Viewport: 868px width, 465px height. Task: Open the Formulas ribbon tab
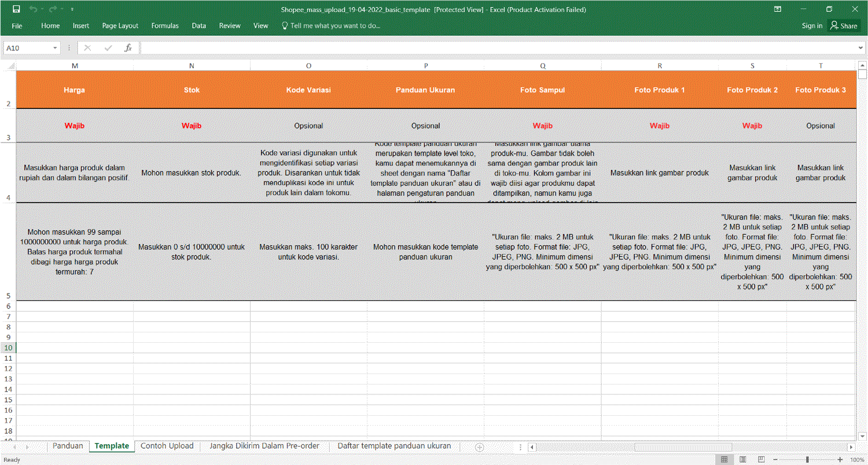tap(165, 25)
